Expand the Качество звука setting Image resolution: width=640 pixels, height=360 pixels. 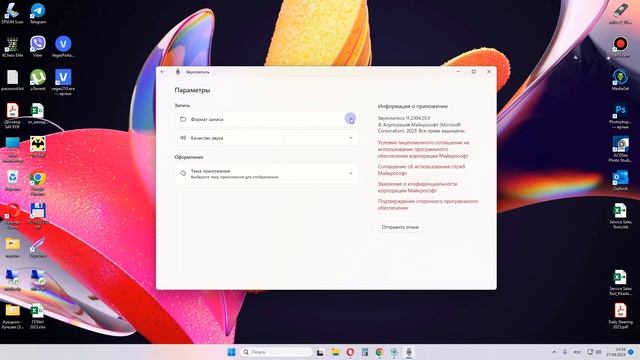[x=267, y=138]
